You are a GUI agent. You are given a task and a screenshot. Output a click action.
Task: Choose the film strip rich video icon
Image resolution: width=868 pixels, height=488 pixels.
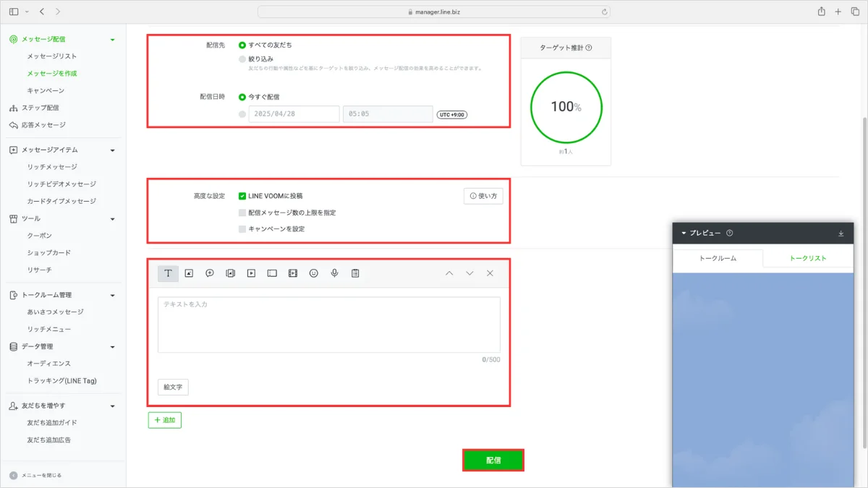293,273
